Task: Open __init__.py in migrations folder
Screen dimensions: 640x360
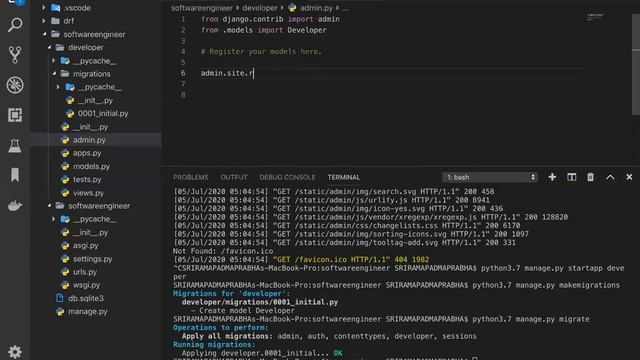Action: [x=96, y=100]
